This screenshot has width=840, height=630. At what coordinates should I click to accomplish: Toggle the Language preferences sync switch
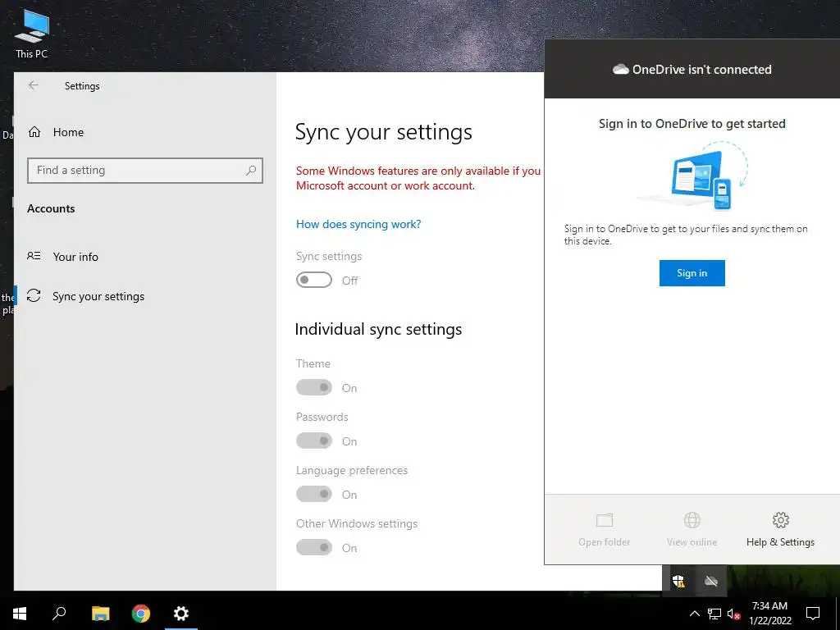coord(314,494)
